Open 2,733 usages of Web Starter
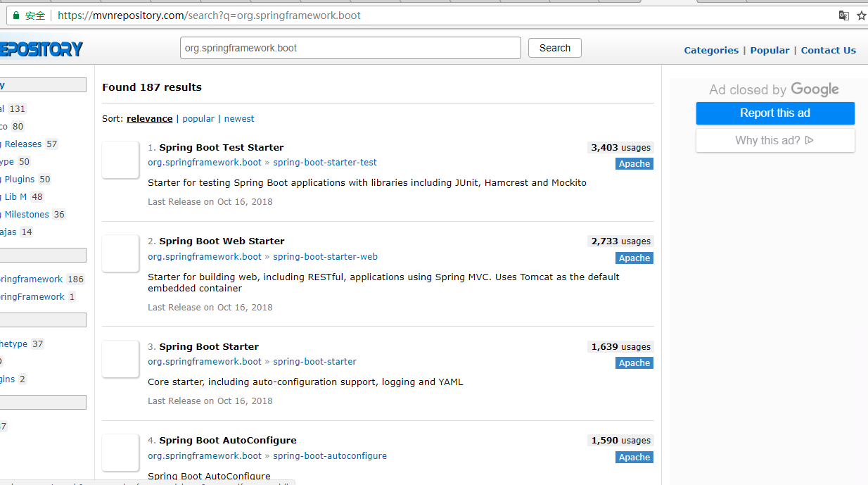868x485 pixels. pyautogui.click(x=620, y=241)
